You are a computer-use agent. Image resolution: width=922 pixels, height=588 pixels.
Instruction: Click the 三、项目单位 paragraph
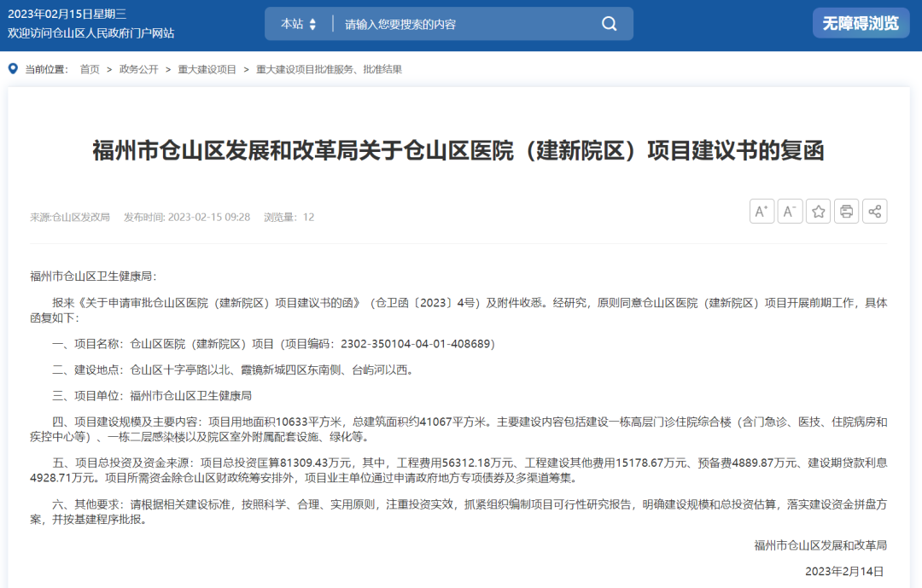(x=152, y=396)
